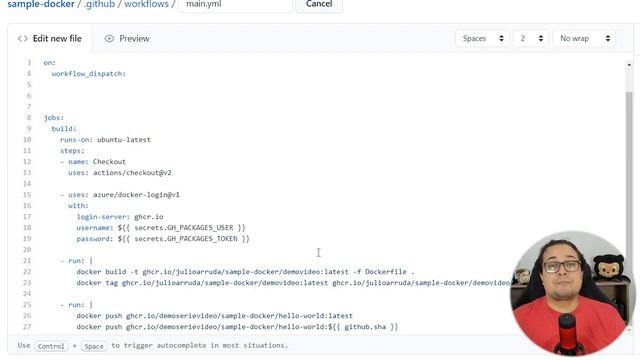The width and height of the screenshot is (640, 360).
Task: Click the editor scrollbar up arrow
Action: [629, 64]
